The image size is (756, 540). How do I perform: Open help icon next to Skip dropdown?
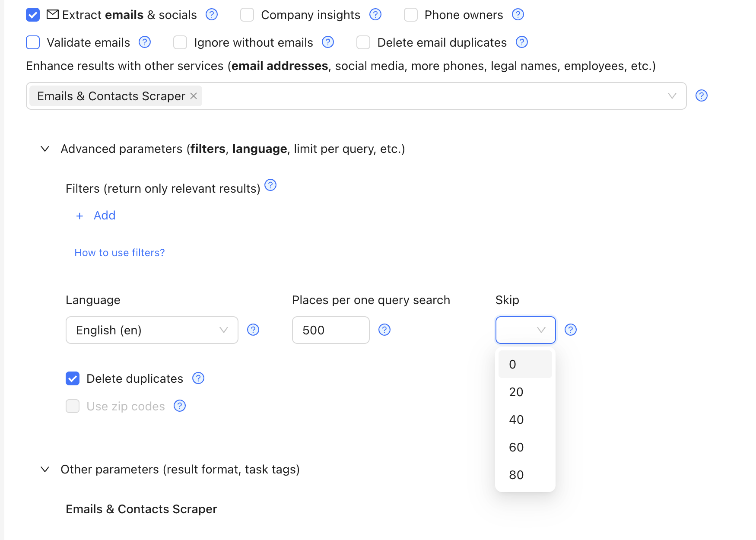point(571,330)
